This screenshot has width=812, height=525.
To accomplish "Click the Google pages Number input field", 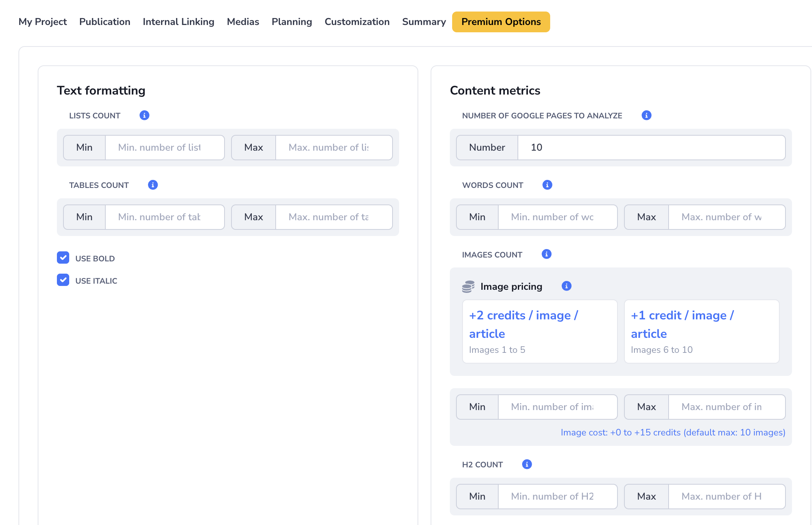I will pos(651,148).
